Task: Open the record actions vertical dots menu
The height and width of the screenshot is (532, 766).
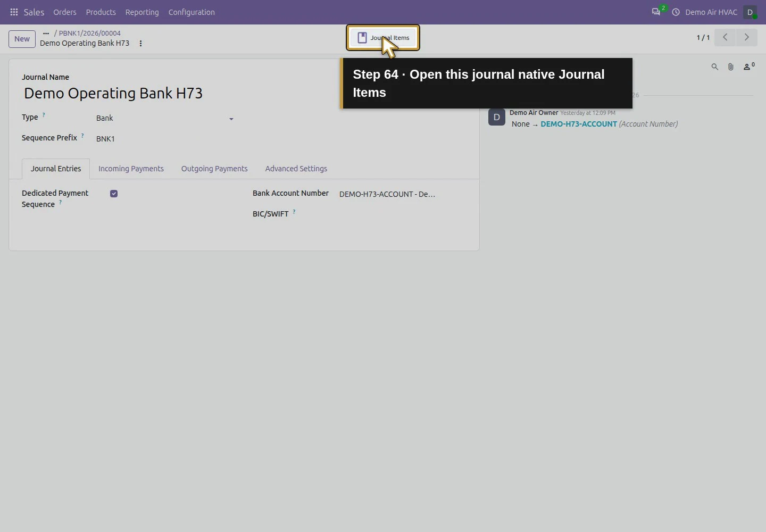Action: click(x=140, y=44)
